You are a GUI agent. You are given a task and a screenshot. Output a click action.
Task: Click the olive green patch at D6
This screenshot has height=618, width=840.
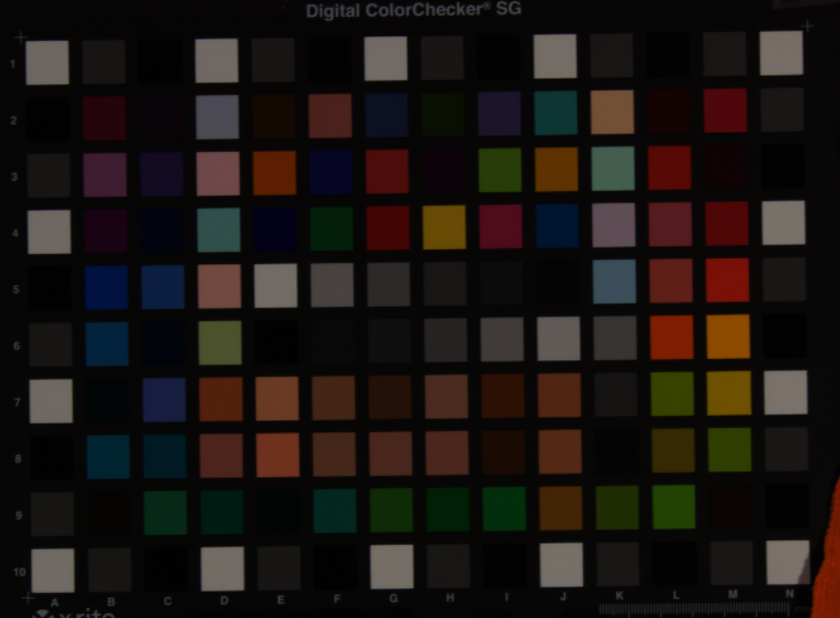(220, 343)
